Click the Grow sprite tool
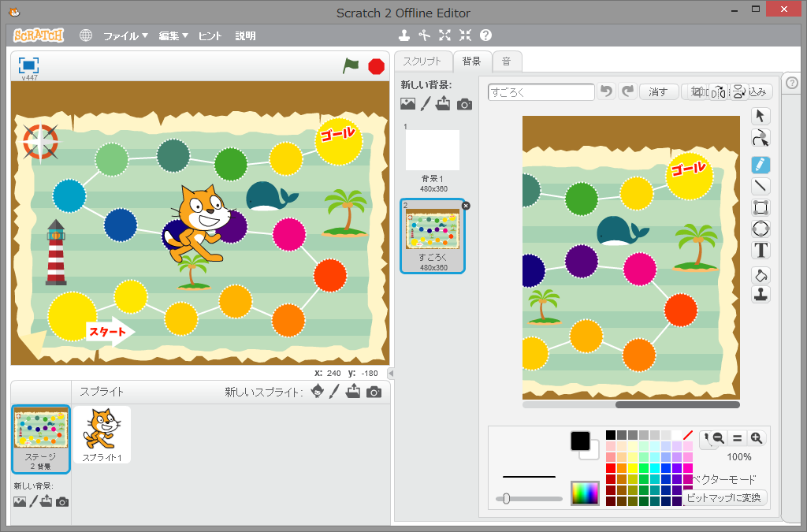 click(444, 35)
